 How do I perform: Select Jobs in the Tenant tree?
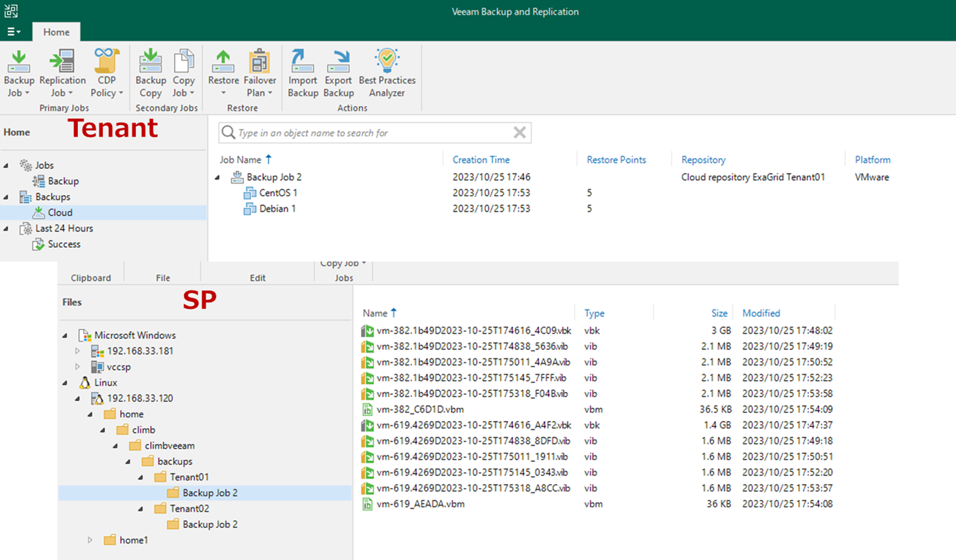44,165
